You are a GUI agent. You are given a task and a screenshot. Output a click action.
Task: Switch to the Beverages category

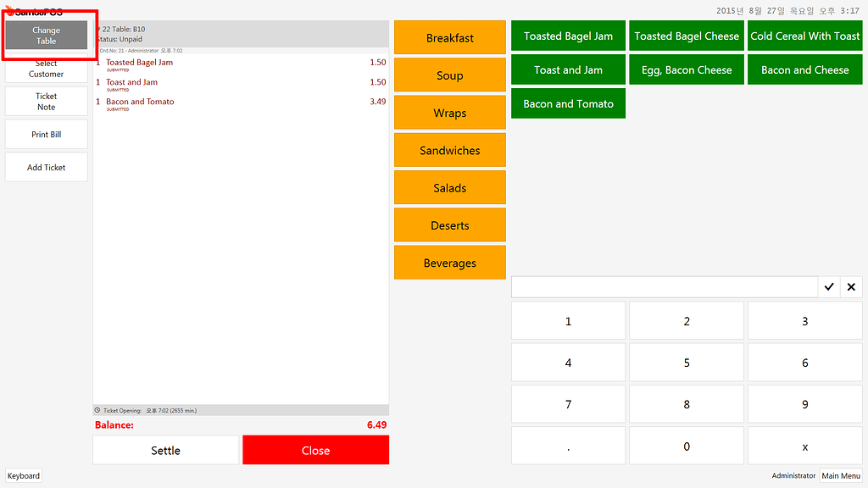pyautogui.click(x=449, y=262)
